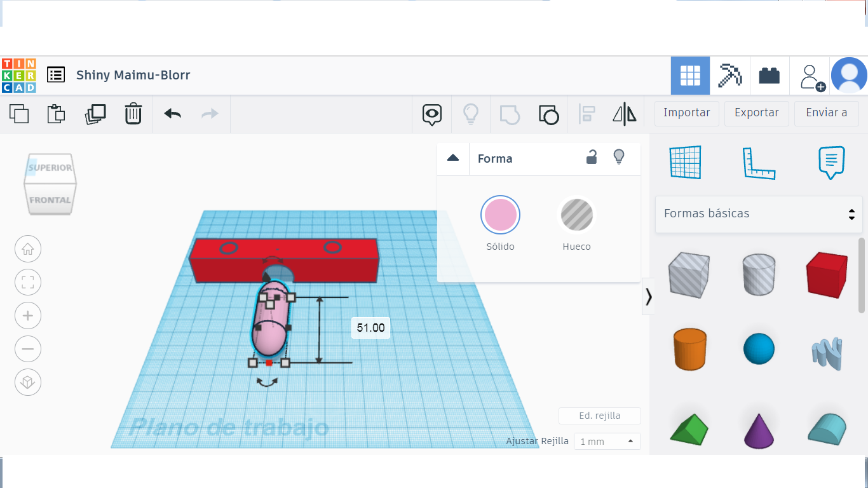Hide the selected shape with Forma lightbulb
The width and height of the screenshot is (868, 488).
point(619,158)
